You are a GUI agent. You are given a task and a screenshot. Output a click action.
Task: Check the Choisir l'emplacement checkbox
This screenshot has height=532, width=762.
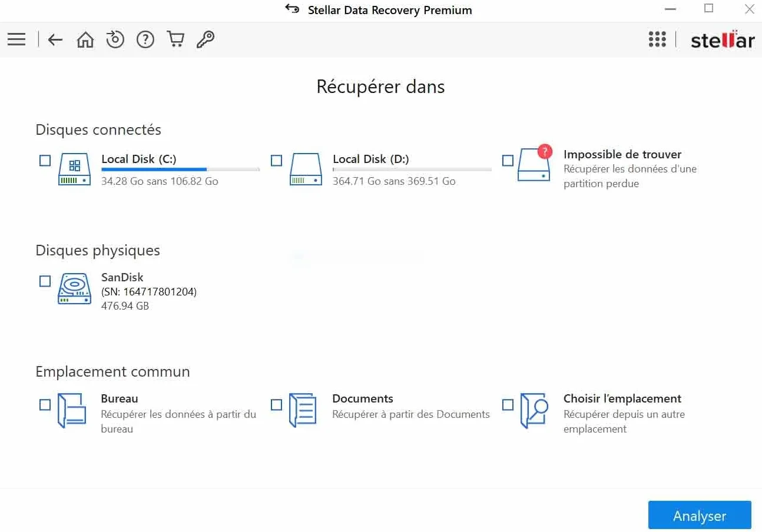point(508,404)
